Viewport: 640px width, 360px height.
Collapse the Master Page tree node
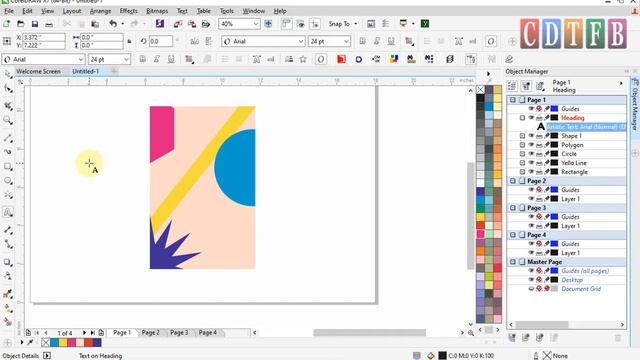coord(513,262)
